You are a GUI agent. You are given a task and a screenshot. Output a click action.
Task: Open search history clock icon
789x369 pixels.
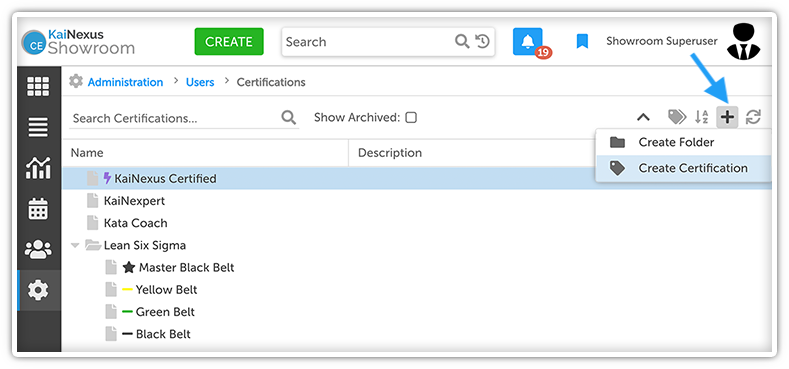tap(482, 41)
